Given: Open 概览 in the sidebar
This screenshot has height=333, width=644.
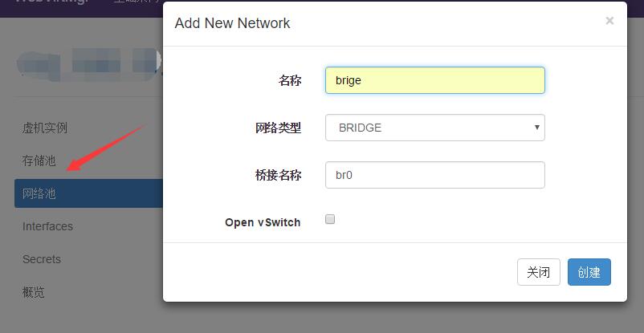Looking at the screenshot, I should pos(34,292).
